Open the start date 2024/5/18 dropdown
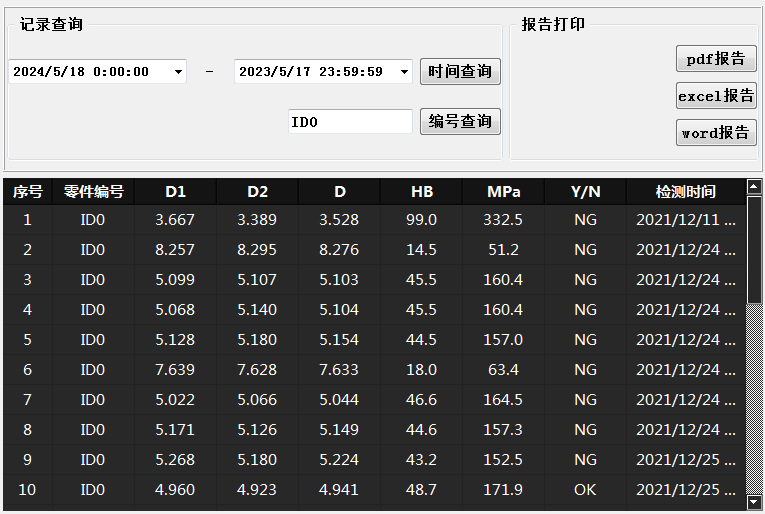 click(178, 72)
